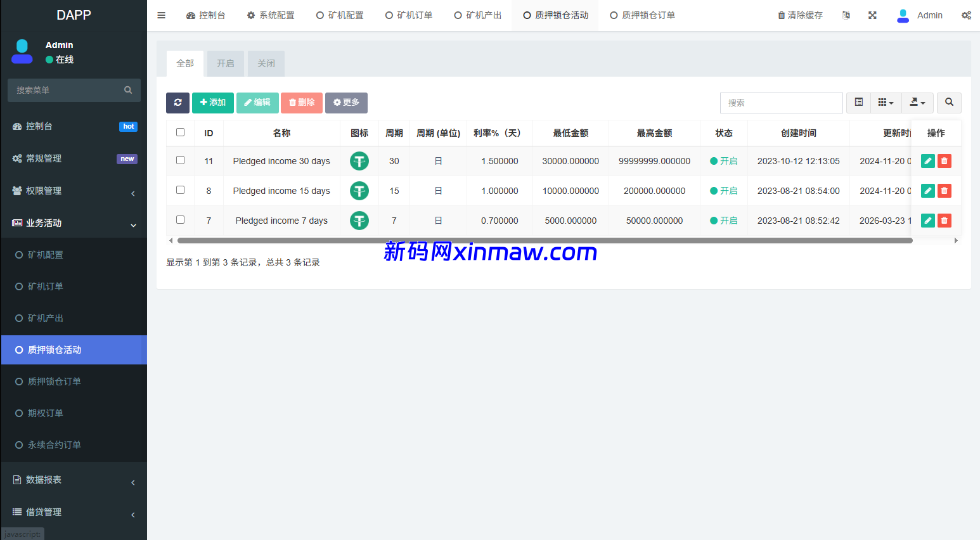The image size is (980, 540).
Task: Click the hamburger sidebar toggle icon
Action: (162, 15)
